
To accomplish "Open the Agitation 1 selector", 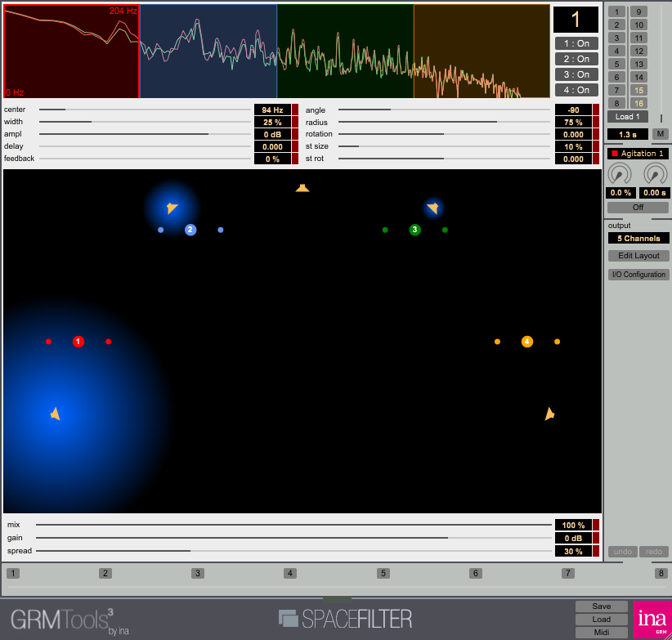I will pyautogui.click(x=638, y=154).
